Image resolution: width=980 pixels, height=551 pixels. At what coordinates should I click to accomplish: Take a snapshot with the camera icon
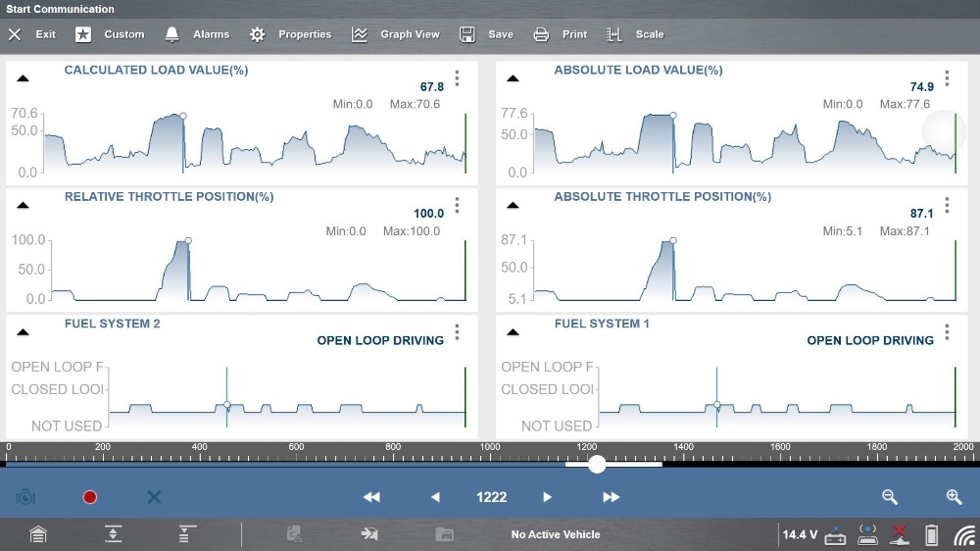pyautogui.click(x=25, y=497)
